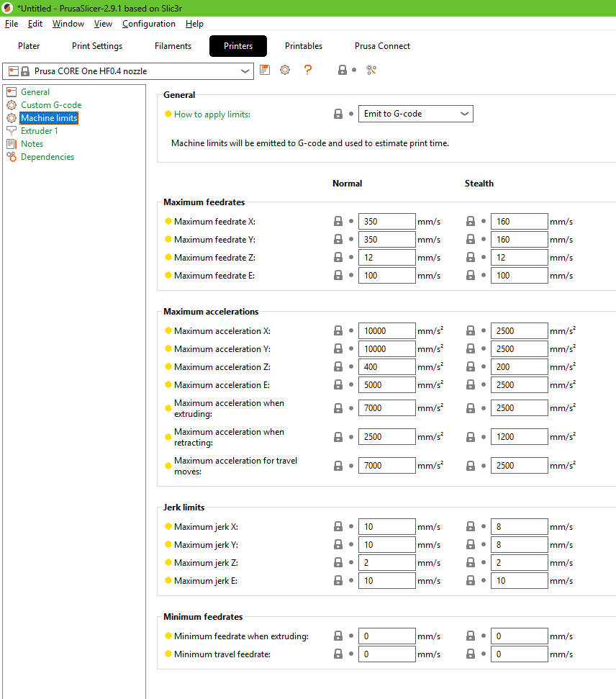The image size is (616, 699).
Task: Switch to the Prusa Connect tab
Action: coord(382,46)
